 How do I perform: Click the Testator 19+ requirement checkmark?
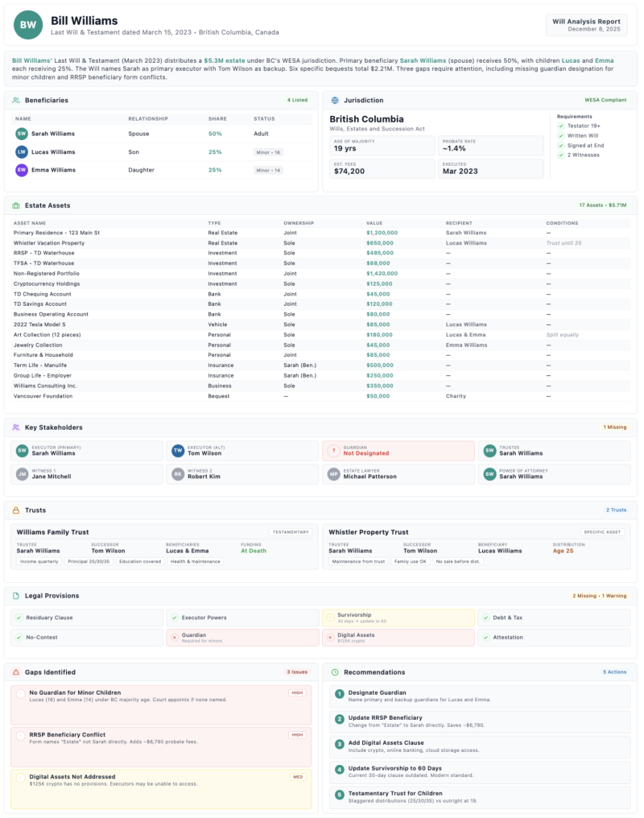[x=561, y=126]
